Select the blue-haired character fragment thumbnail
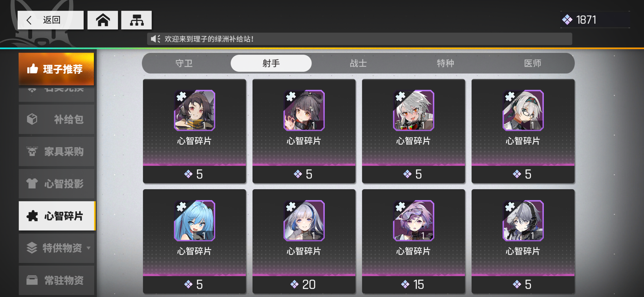The width and height of the screenshot is (644, 297). (195, 221)
